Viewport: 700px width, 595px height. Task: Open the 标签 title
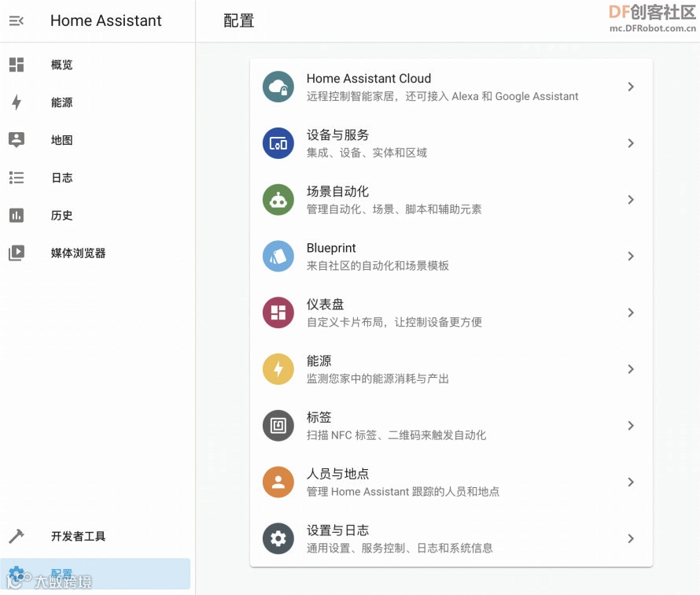[x=319, y=417]
